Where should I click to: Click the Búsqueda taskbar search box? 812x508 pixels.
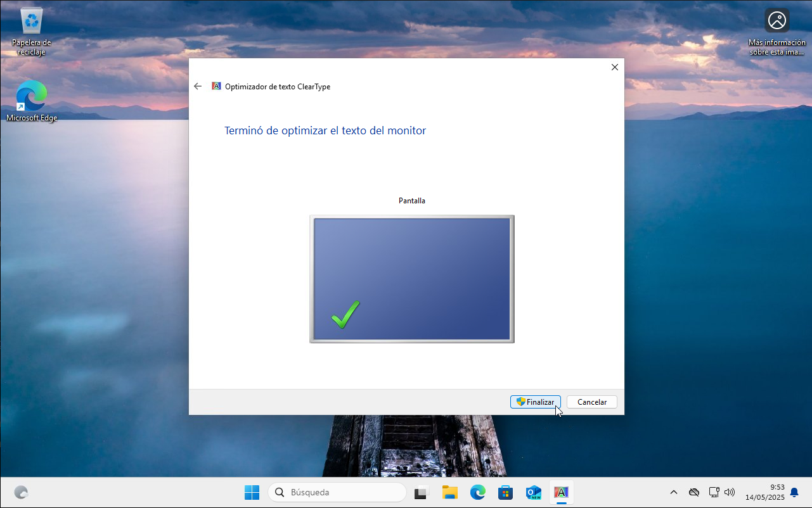(337, 492)
